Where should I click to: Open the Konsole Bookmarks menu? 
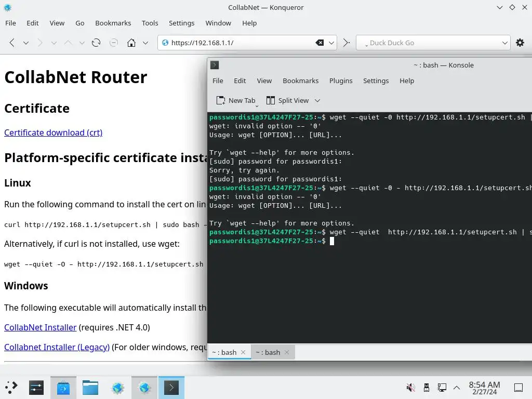click(x=301, y=81)
